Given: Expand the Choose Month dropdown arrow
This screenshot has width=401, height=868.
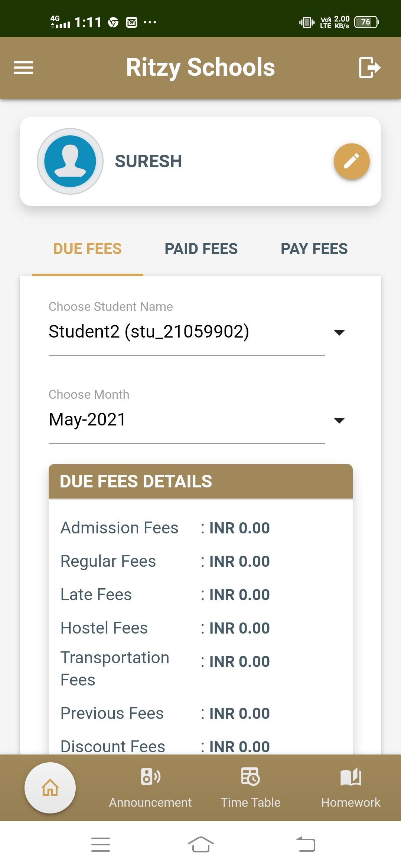Looking at the screenshot, I should (x=339, y=420).
